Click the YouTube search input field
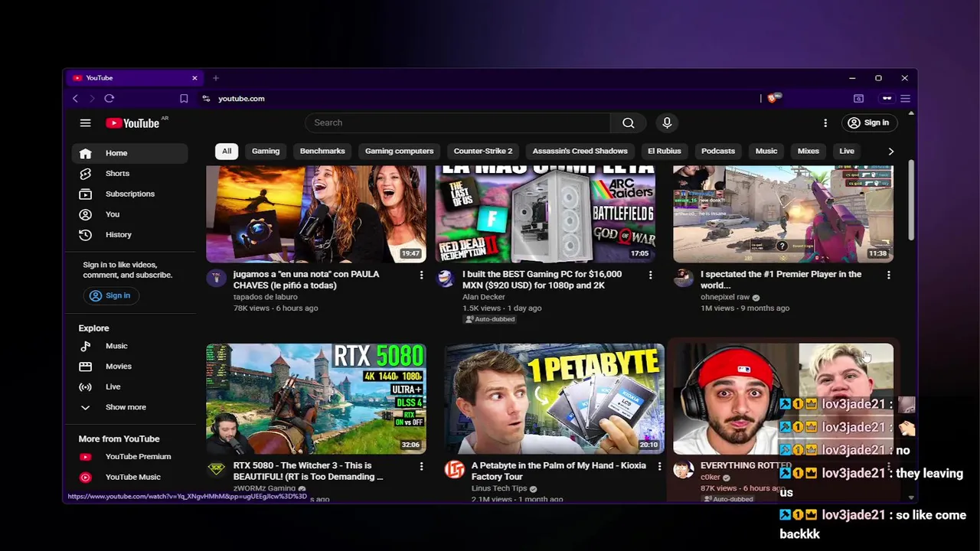Viewport: 980px width, 551px height. [x=458, y=122]
